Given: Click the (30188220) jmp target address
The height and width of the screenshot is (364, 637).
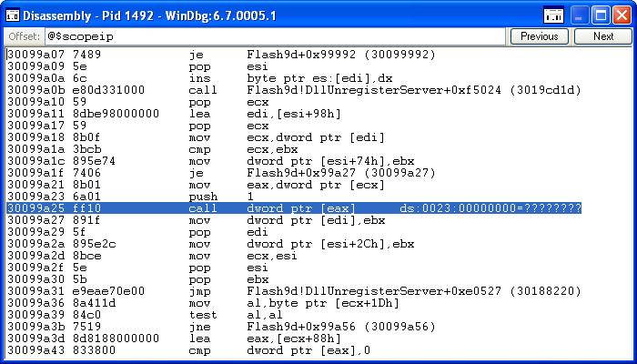Looking at the screenshot, I should tap(546, 291).
